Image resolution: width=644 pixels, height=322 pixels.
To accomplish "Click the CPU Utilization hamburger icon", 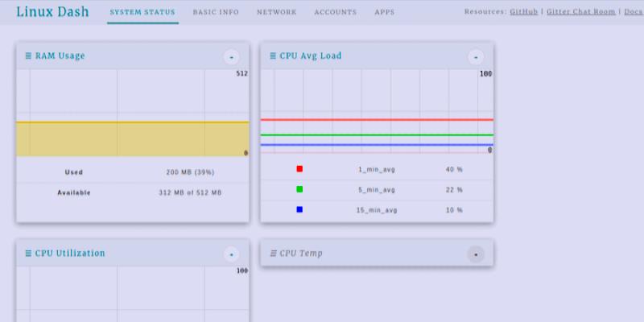I will click(28, 254).
